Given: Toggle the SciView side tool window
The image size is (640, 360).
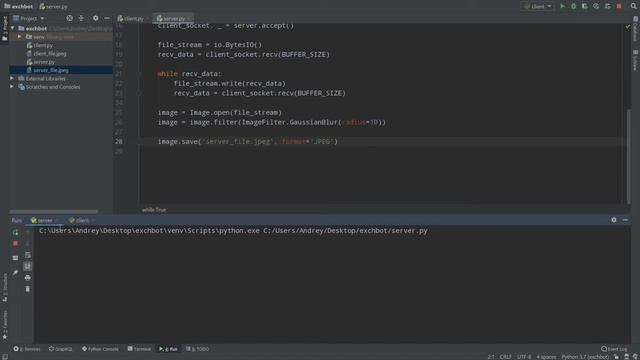Looking at the screenshot, I should (636, 60).
